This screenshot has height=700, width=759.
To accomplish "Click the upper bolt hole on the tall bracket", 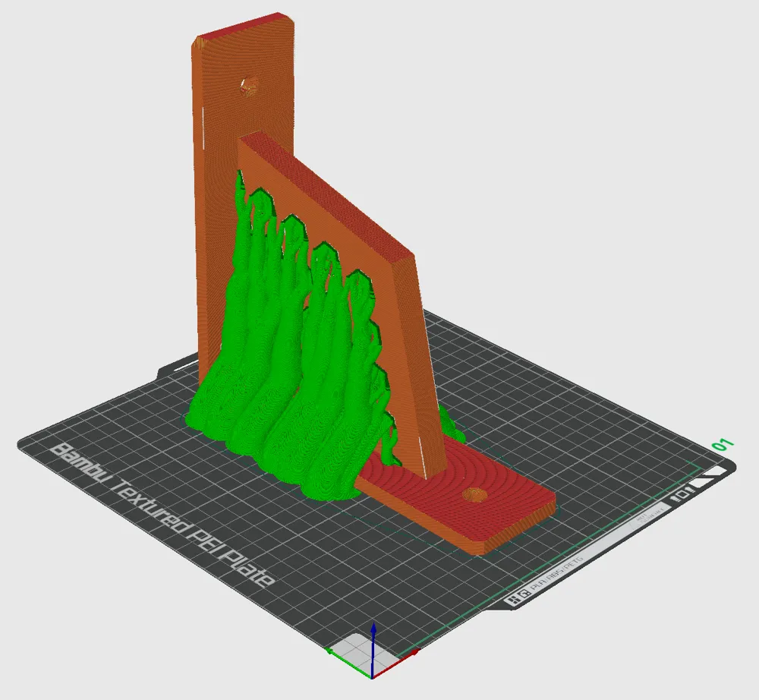I will coord(248,85).
